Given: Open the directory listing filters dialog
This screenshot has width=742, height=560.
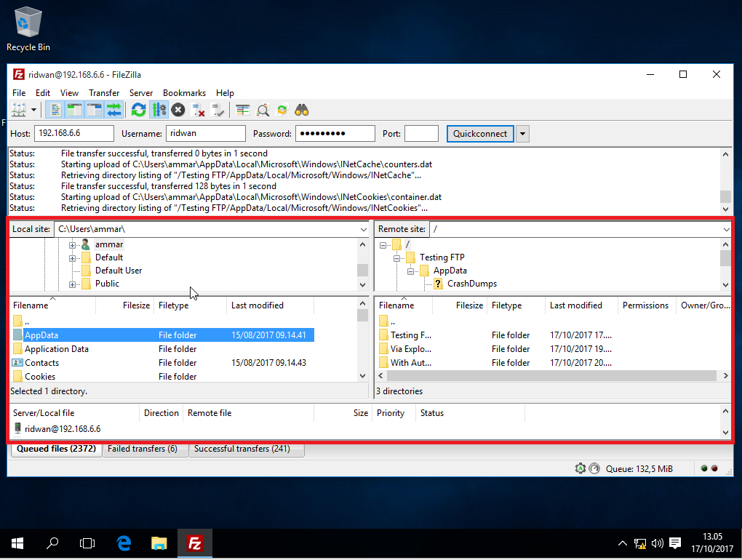Looking at the screenshot, I should 243,111.
